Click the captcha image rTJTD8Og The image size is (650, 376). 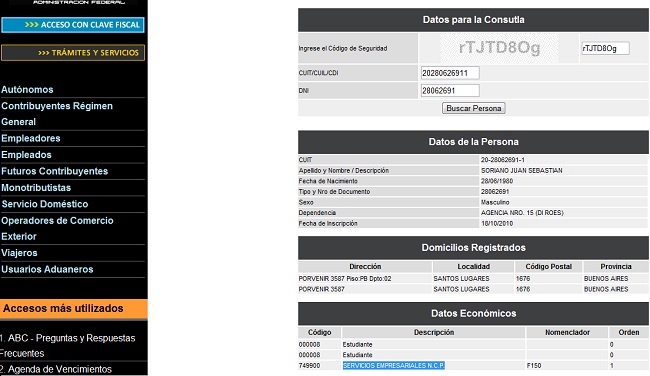[x=499, y=48]
